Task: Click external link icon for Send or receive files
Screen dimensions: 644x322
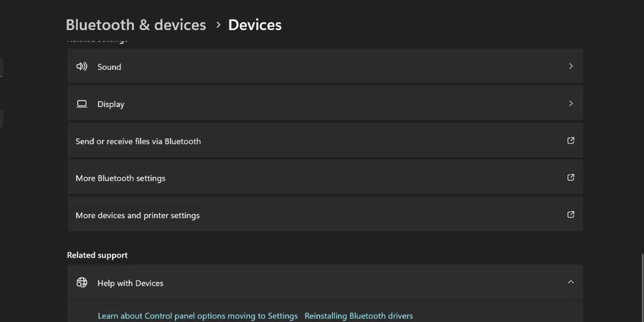Action: click(x=570, y=141)
